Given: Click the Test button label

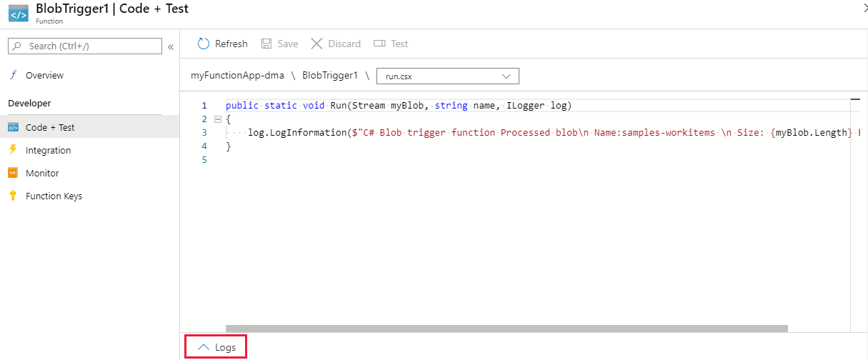Looking at the screenshot, I should tap(399, 44).
